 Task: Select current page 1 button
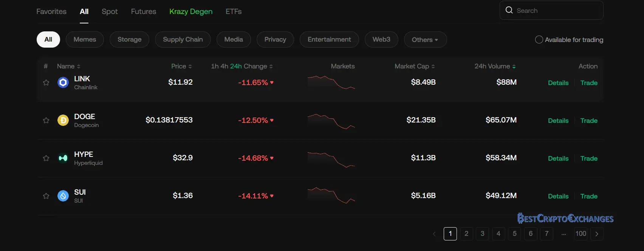[450, 234]
